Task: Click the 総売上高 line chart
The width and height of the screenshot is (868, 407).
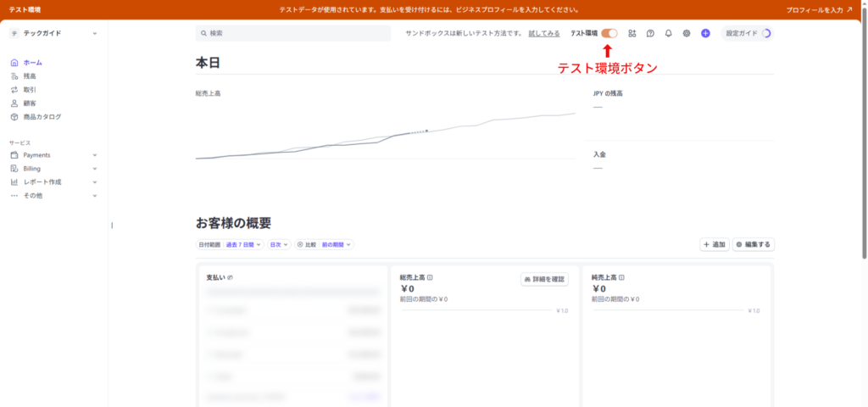Action: click(x=386, y=136)
